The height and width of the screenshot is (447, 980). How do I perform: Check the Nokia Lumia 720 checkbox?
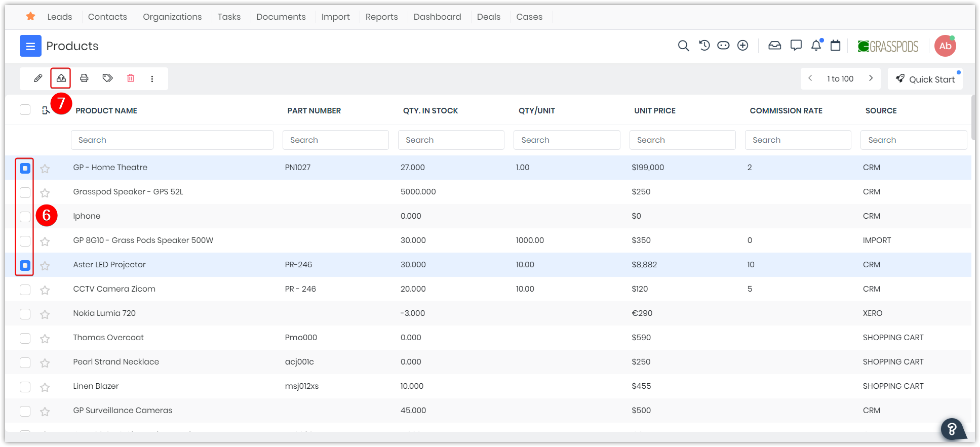25,314
